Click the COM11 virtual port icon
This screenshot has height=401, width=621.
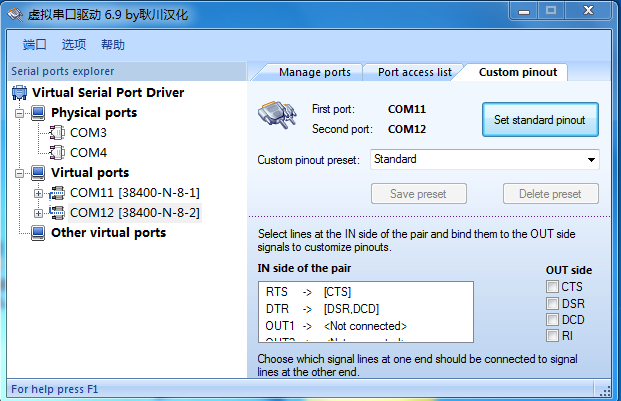[57, 193]
